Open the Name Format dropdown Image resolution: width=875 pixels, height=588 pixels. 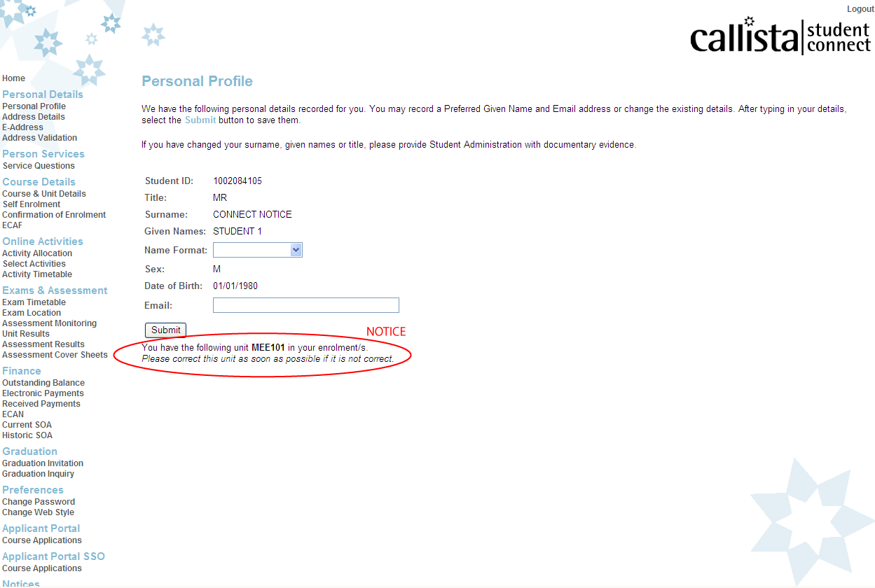pos(257,250)
